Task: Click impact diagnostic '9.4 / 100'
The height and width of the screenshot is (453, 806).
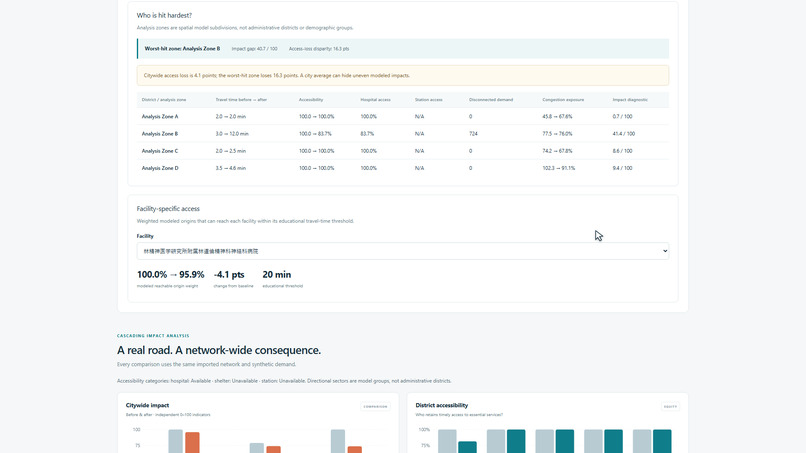Action: [x=622, y=168]
